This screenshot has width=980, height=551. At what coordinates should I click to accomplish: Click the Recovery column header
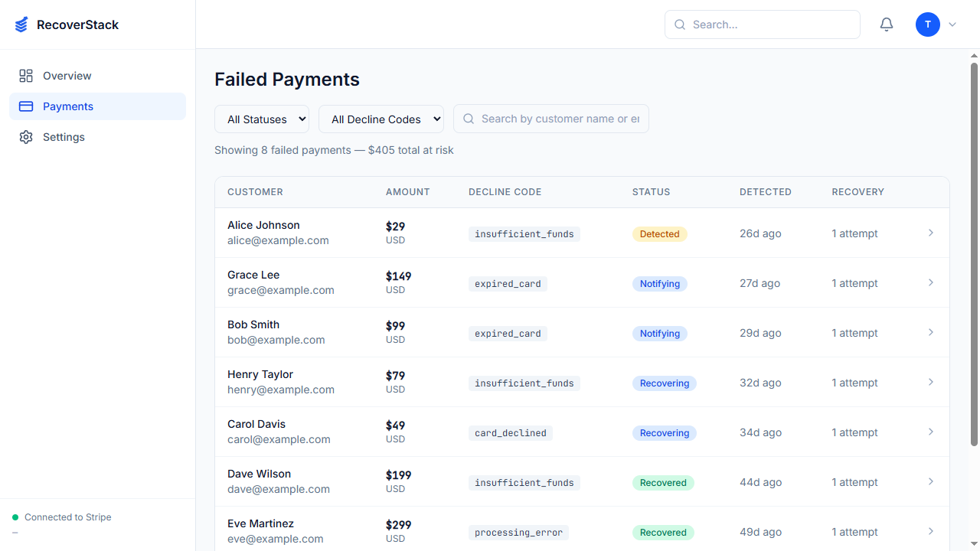pos(857,192)
